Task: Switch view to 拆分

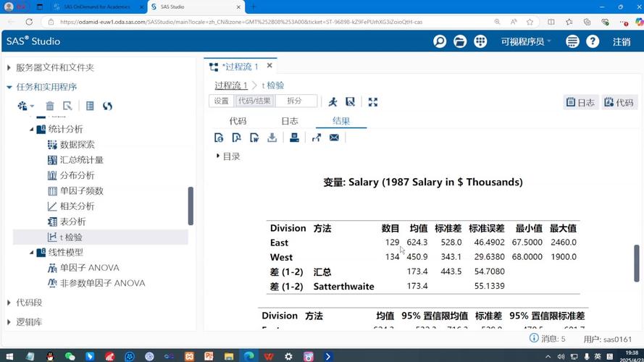Action: tap(295, 101)
